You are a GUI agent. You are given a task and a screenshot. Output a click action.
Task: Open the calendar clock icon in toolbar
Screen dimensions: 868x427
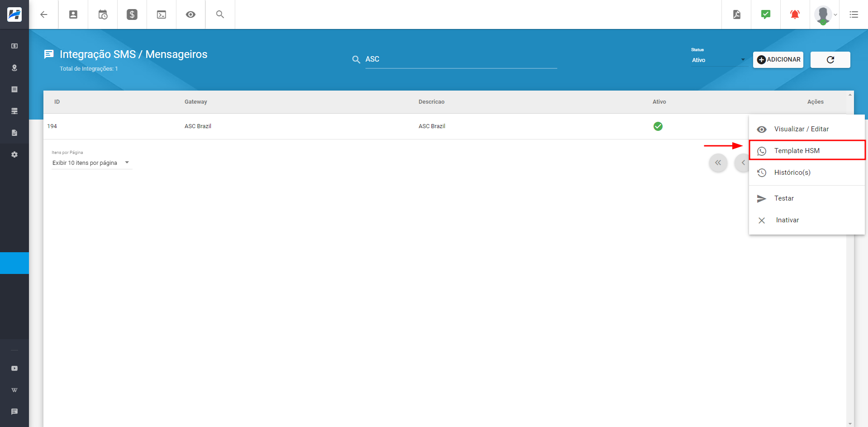pos(103,14)
